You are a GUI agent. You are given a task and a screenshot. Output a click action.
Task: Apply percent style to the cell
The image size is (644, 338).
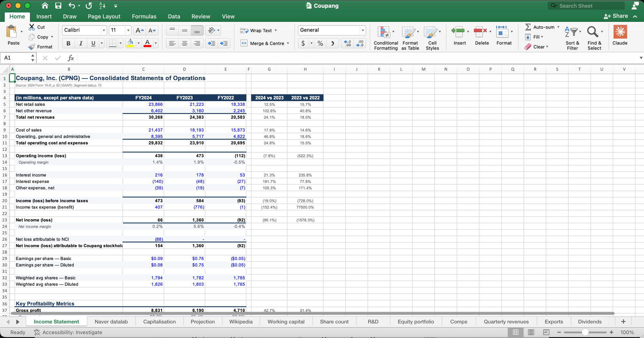click(x=320, y=43)
